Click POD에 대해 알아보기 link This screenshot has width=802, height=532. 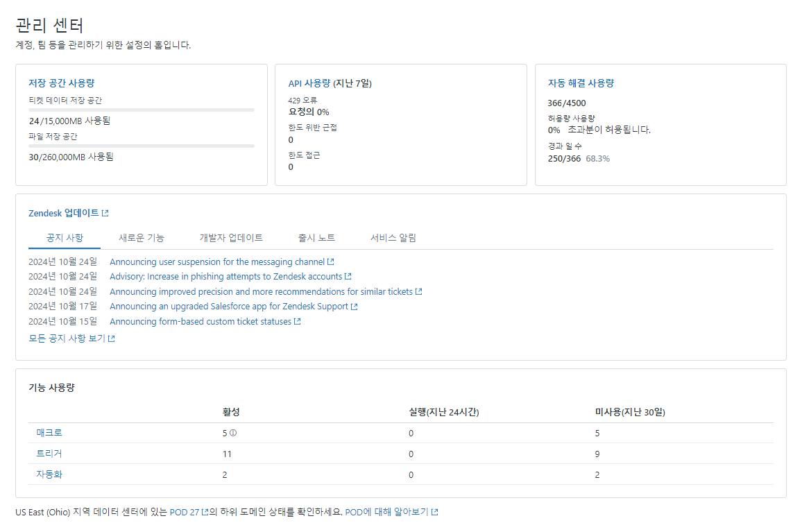click(x=386, y=512)
